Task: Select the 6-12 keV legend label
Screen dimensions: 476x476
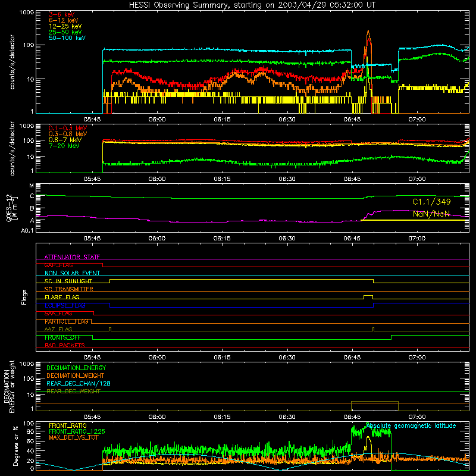Action: point(64,20)
